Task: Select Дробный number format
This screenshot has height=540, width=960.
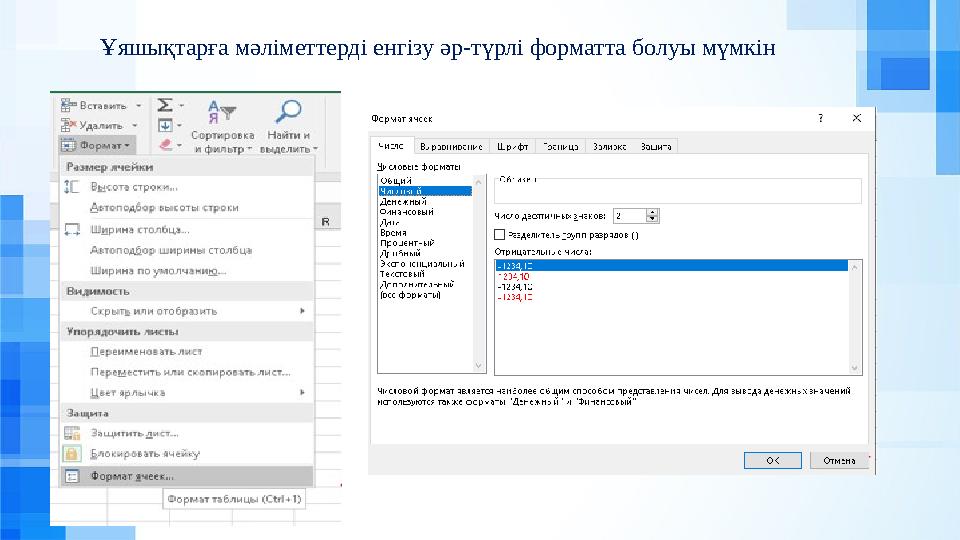Action: pyautogui.click(x=425, y=253)
